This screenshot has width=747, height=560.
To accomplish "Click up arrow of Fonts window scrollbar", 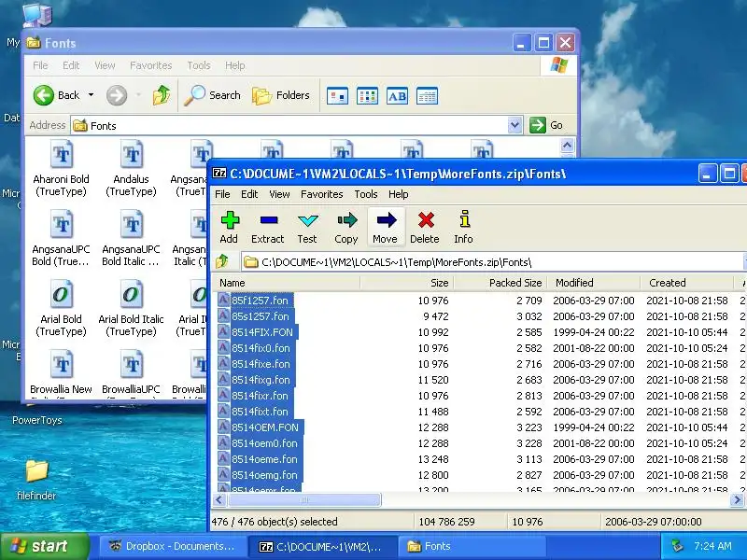I will pyautogui.click(x=567, y=145).
